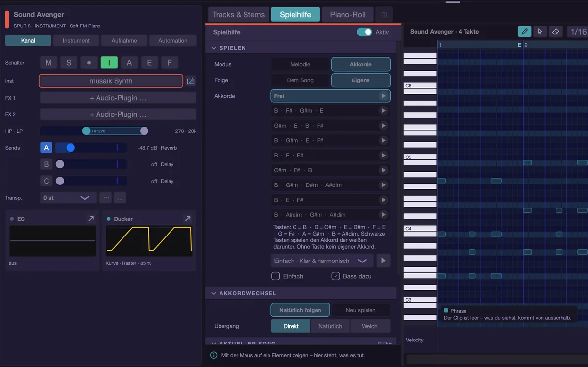Open the EQ editor with its arrow icon
The image size is (588, 367).
(x=91, y=219)
